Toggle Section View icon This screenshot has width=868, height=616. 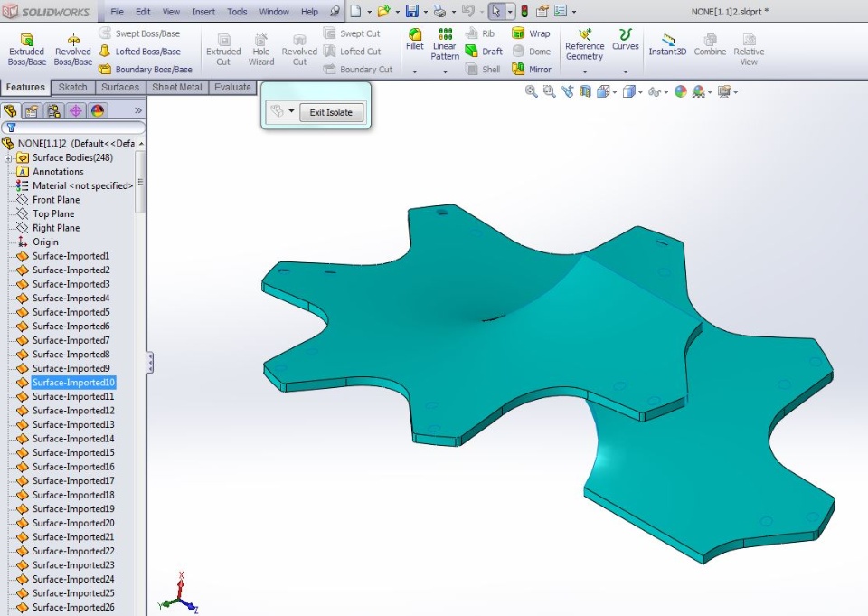coord(585,91)
